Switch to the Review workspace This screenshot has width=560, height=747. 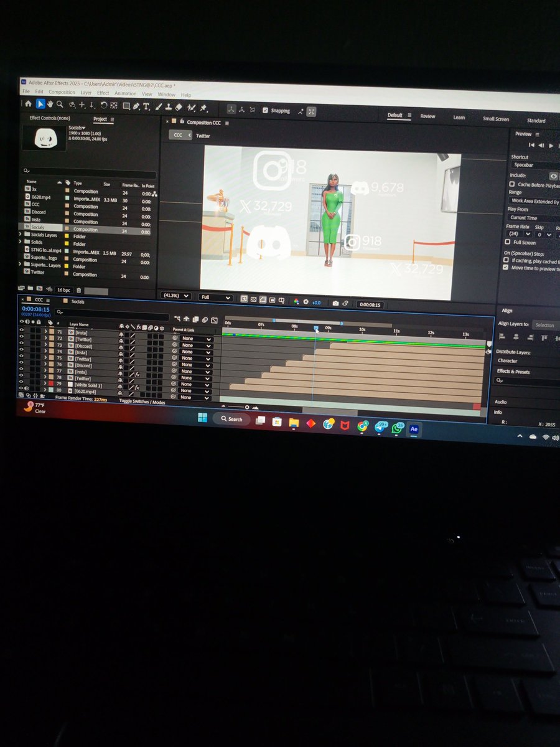click(x=427, y=116)
